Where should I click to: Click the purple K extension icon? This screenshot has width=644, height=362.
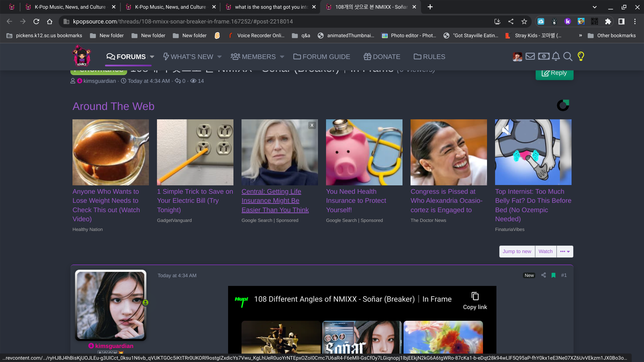click(x=568, y=21)
